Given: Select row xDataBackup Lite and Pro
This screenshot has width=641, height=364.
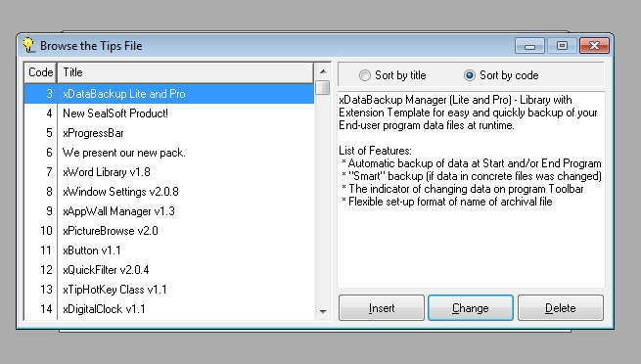Looking at the screenshot, I should 169,94.
